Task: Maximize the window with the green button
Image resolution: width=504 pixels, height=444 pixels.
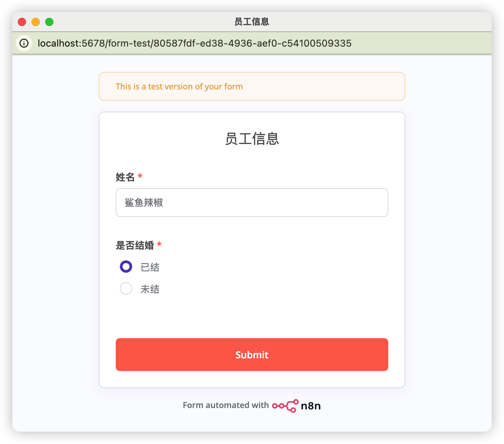Action: tap(49, 22)
